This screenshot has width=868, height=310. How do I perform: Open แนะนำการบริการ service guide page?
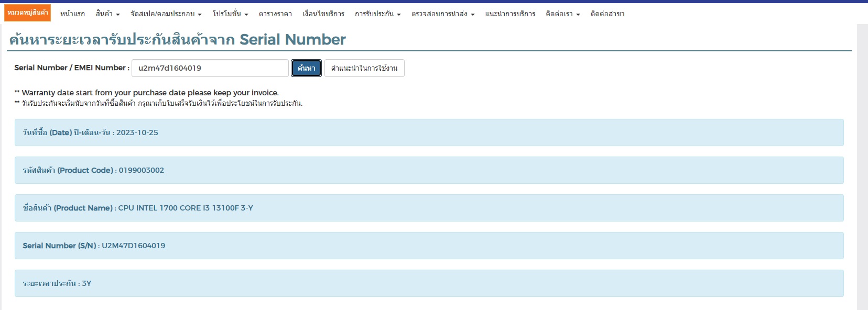coord(510,14)
